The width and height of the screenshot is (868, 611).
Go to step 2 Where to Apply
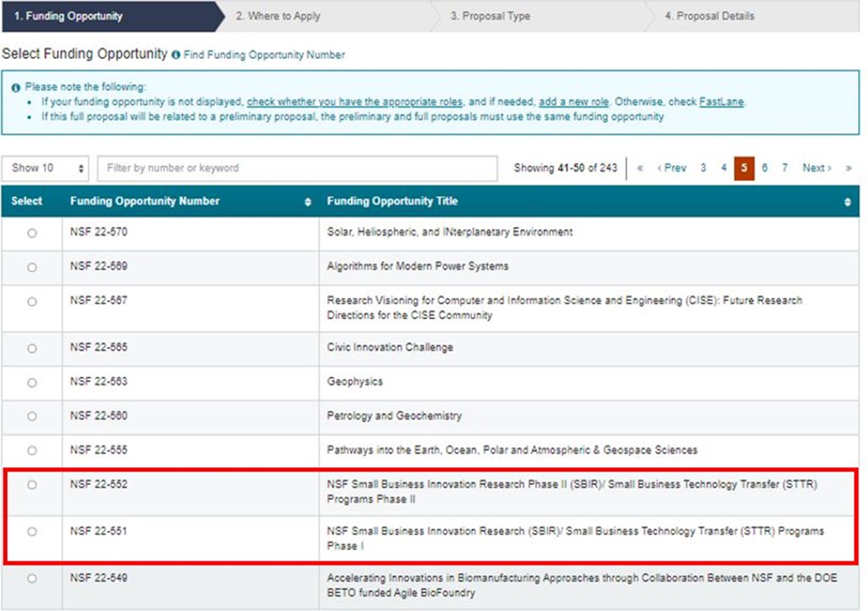click(x=278, y=16)
